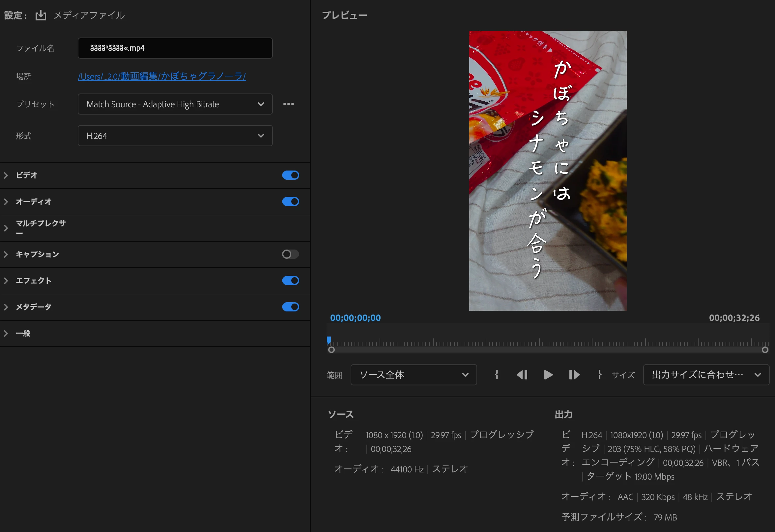Click the set out point bracket
The height and width of the screenshot is (532, 775).
coord(599,375)
